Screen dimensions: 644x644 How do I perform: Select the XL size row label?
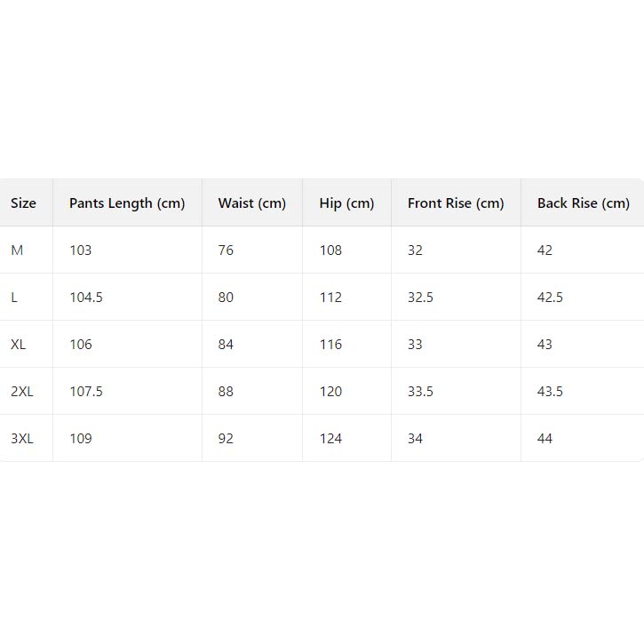click(x=19, y=345)
